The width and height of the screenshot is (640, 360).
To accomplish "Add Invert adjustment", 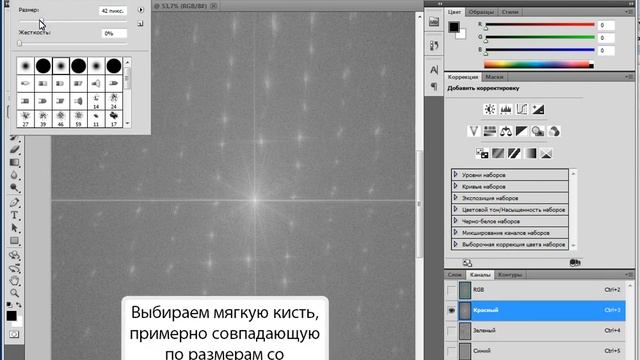I will click(x=482, y=153).
